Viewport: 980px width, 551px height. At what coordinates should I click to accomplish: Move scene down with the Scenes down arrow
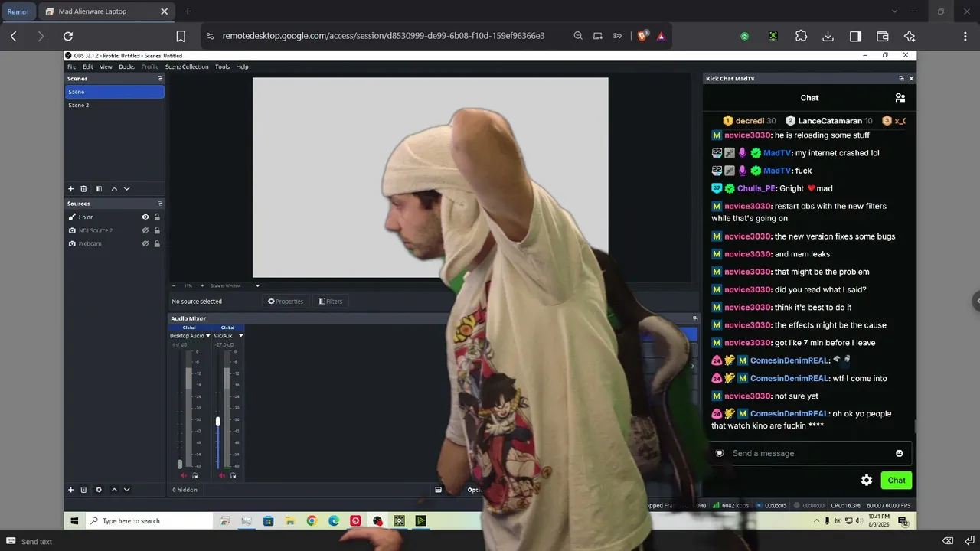127,189
